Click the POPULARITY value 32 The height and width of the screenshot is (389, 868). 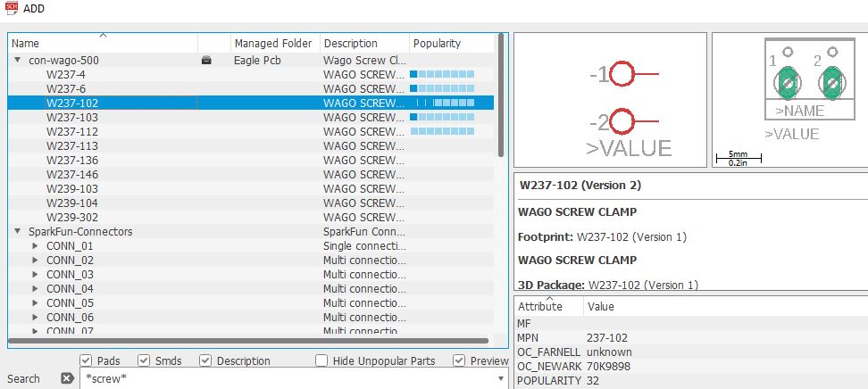point(593,381)
